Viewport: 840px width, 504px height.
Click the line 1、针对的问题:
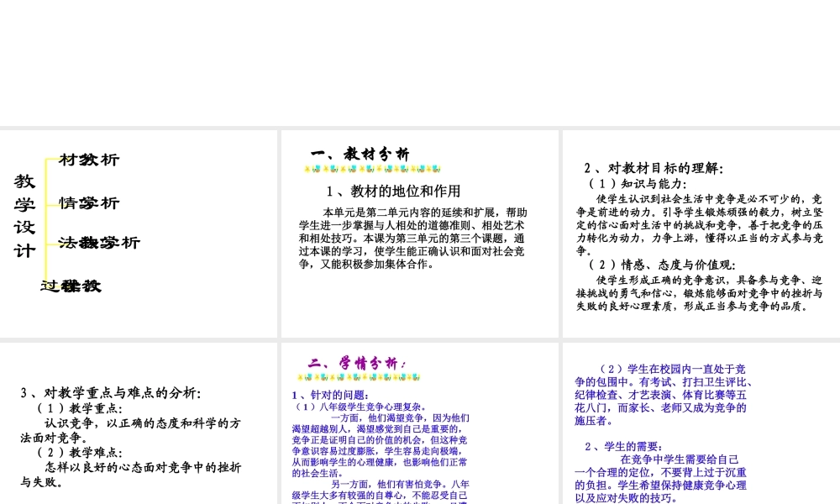[330, 396]
